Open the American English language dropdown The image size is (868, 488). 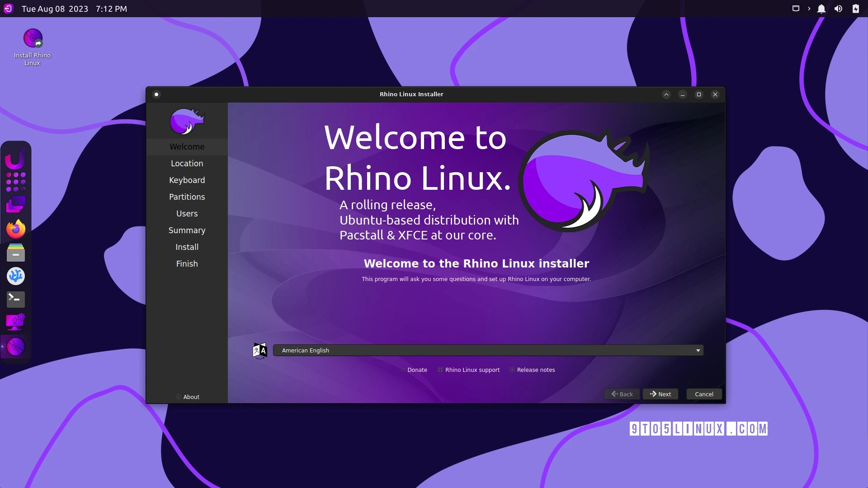pos(488,350)
